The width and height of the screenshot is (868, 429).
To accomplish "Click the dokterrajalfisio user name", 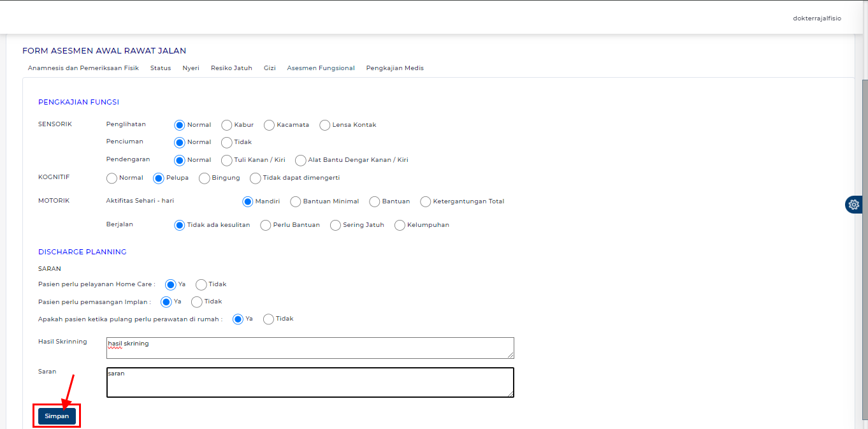I will [x=816, y=18].
